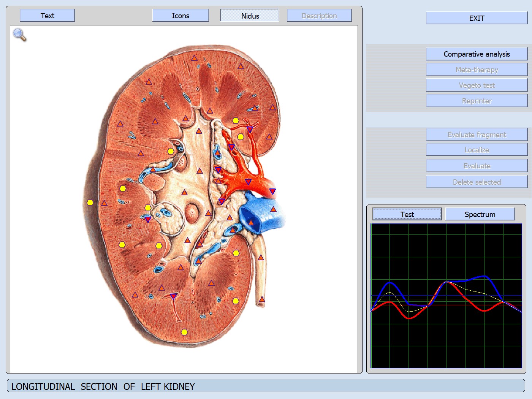Click the magnifying glass zoom icon
Viewport: 532px width, 399px height.
point(19,35)
